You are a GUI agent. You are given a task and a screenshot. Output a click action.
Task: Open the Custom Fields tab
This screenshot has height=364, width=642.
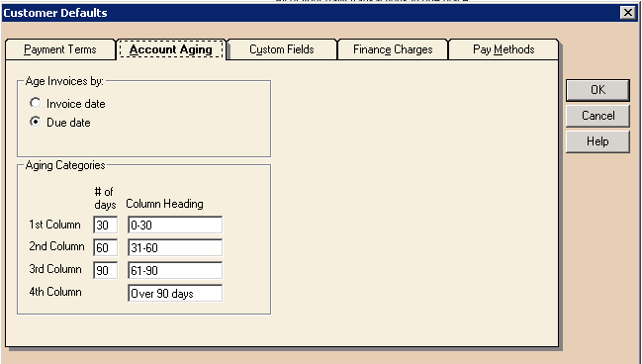click(282, 49)
